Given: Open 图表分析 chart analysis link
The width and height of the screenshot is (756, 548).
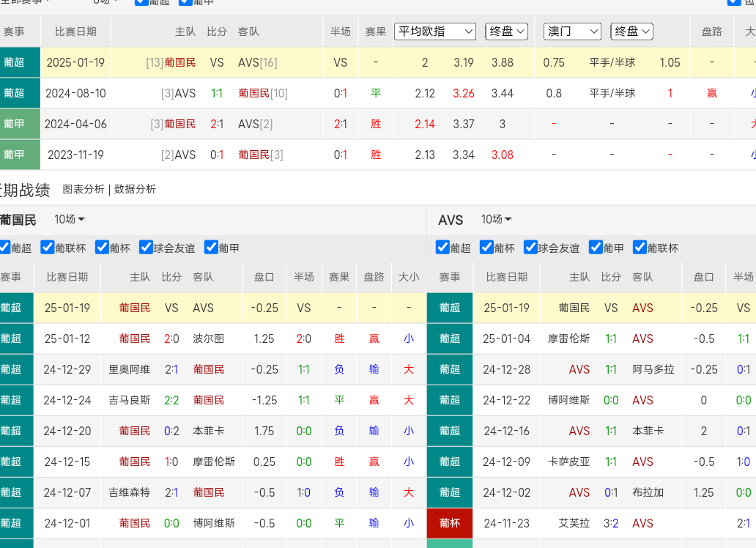Looking at the screenshot, I should click(84, 189).
